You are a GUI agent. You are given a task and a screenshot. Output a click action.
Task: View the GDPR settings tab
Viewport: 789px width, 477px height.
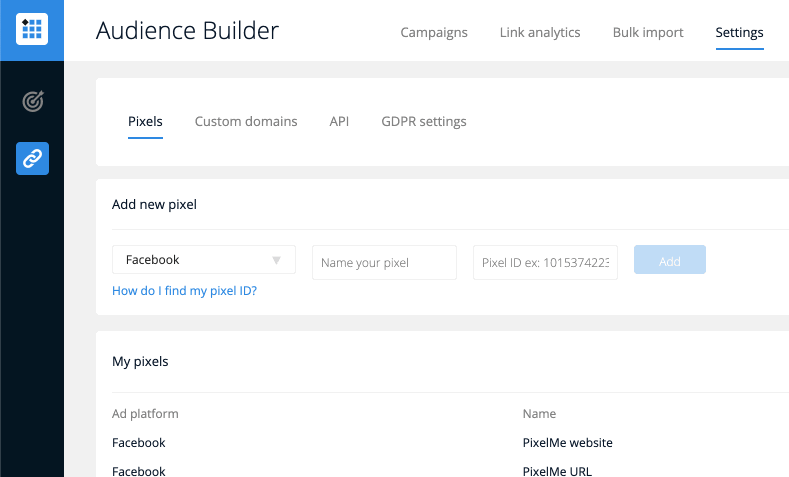point(424,121)
